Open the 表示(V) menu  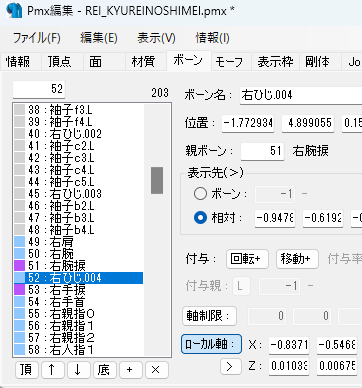pos(156,38)
